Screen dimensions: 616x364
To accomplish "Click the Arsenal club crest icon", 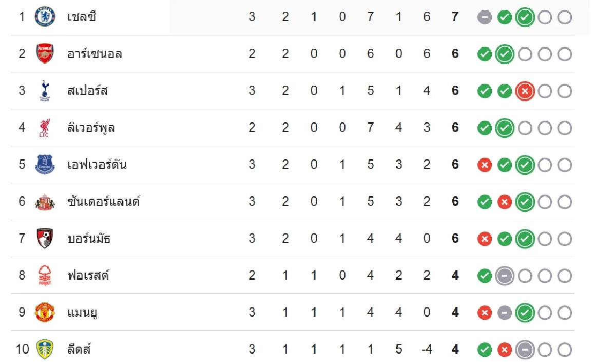I will (44, 54).
